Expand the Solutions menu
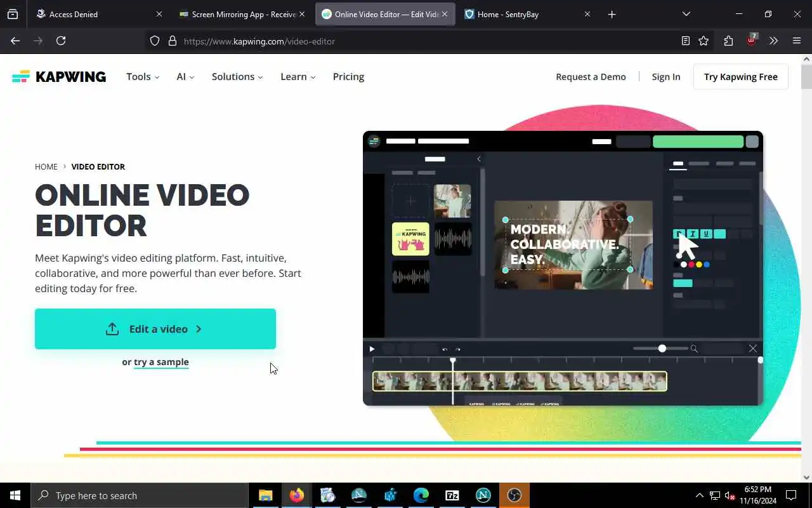812x508 pixels. pos(237,77)
